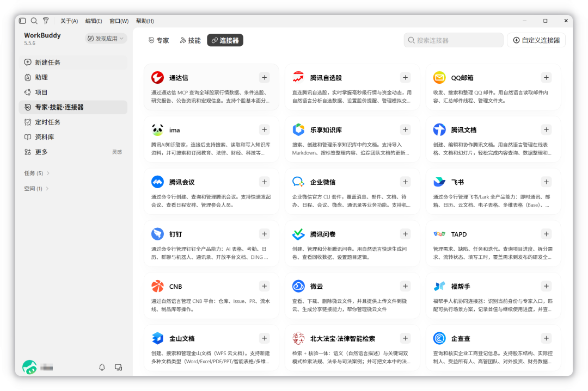588x391 pixels.
Task: Click the 微云 cloud logo icon
Action: [x=298, y=286]
